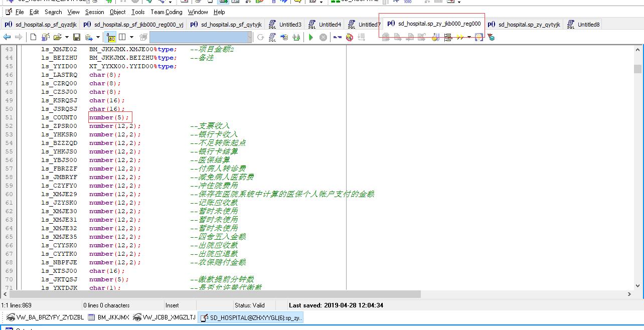Switch to sd_hospital.sp_zy_qytyjk tab
Viewport: 644px width, 330px height.
(x=524, y=24)
